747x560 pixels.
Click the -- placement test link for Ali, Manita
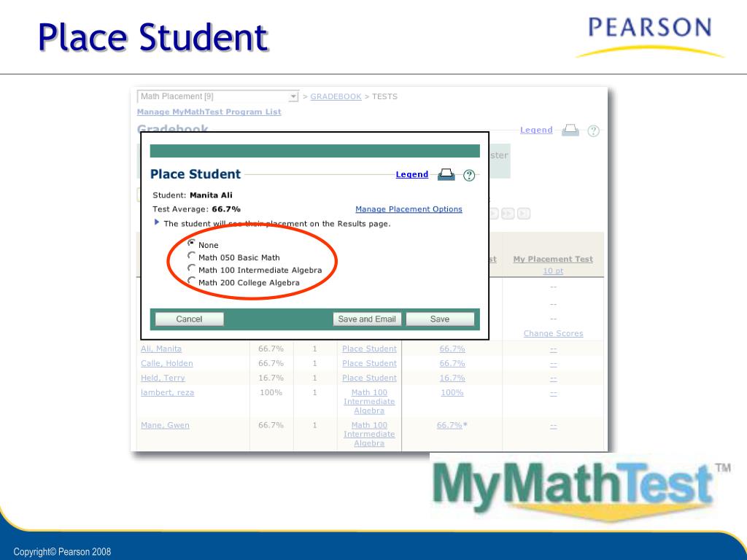pyautogui.click(x=553, y=349)
